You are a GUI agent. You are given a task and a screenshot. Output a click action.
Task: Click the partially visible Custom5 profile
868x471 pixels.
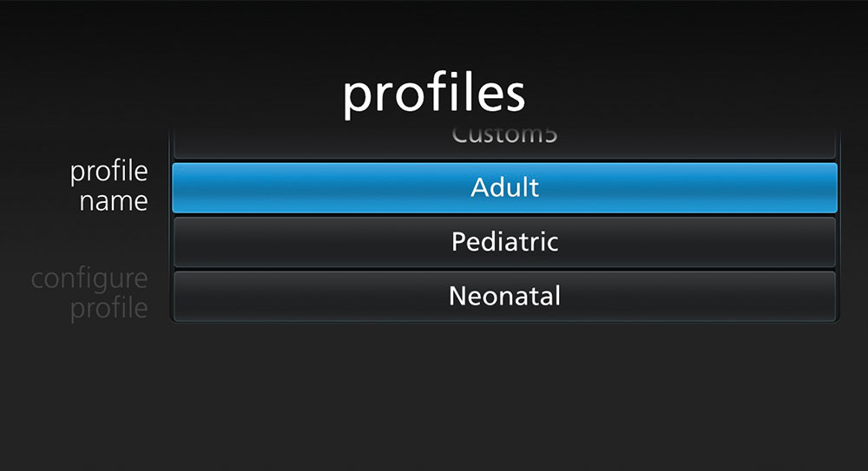[504, 141]
